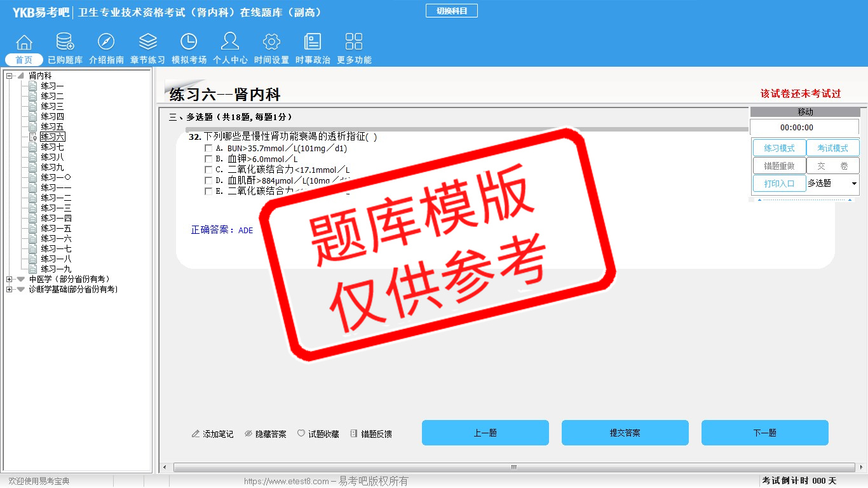Go to next question with 下一题
This screenshot has height=488, width=868.
[x=764, y=433]
